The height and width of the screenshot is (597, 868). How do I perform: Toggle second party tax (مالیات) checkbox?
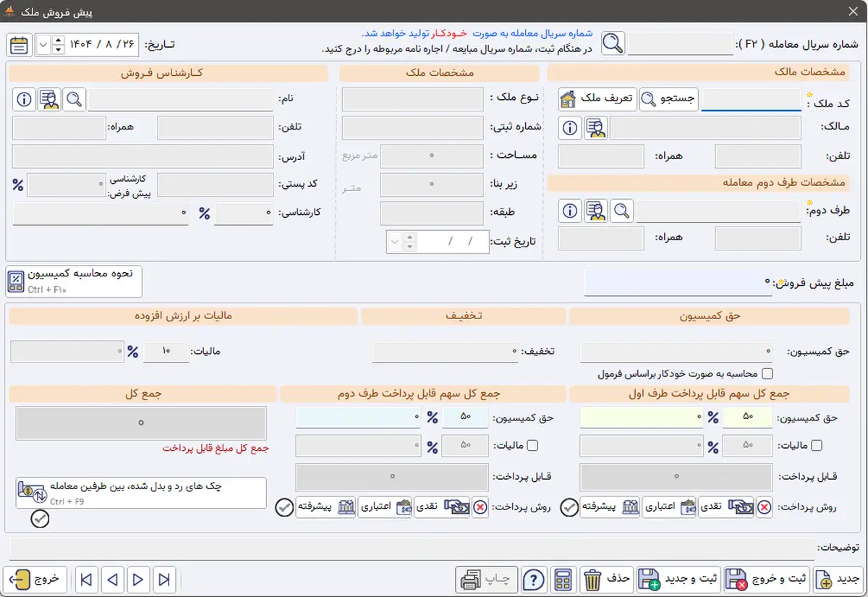[533, 446]
